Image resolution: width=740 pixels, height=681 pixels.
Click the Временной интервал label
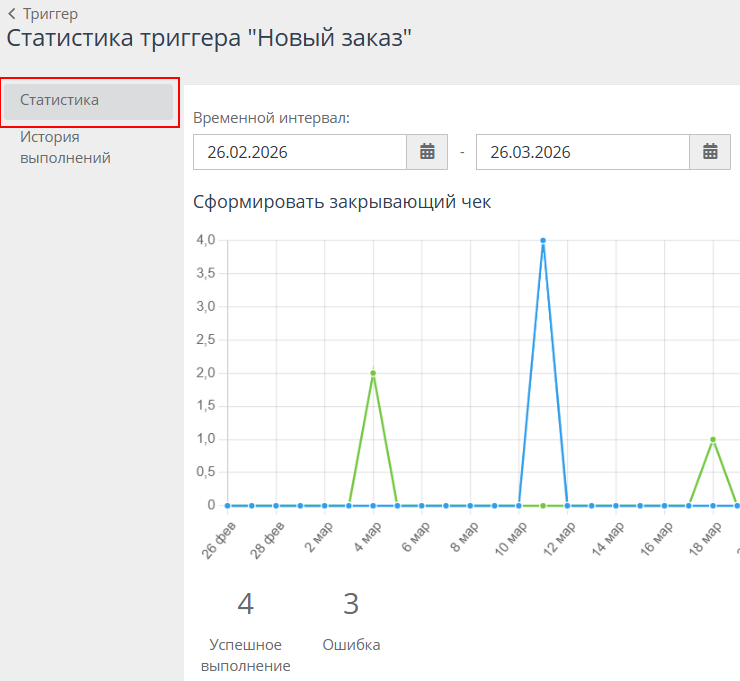pos(271,118)
